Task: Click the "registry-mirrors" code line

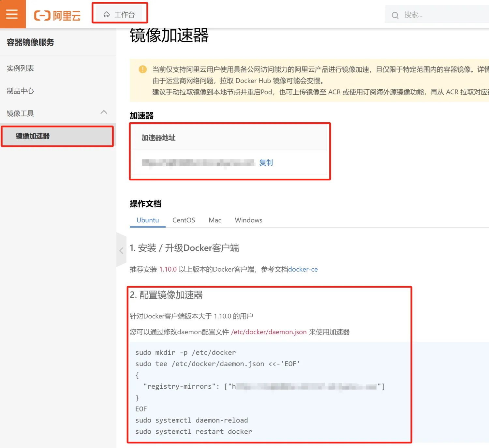Action: pos(264,386)
